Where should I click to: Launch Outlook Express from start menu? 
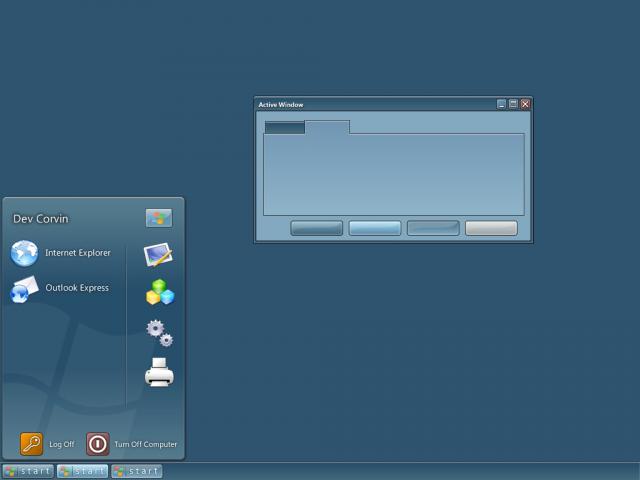(60, 289)
